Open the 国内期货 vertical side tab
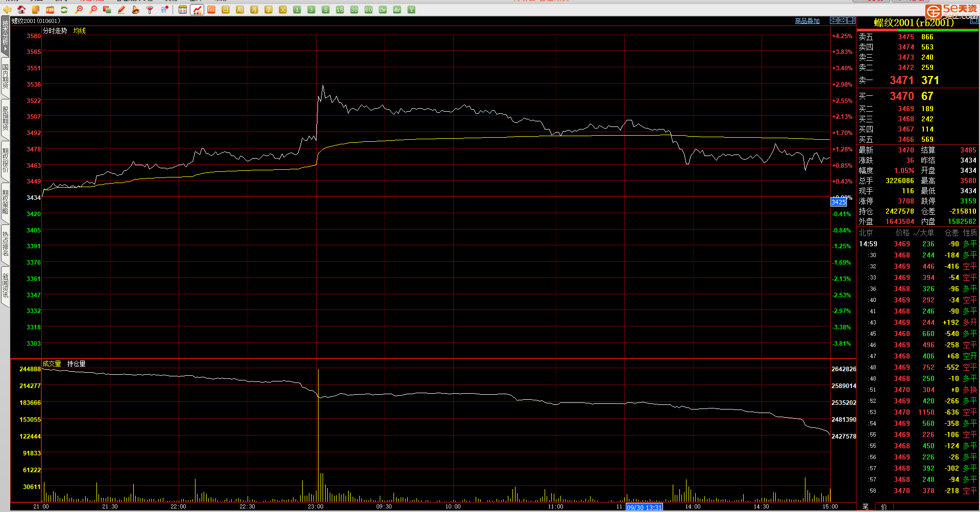Screen dimensions: 980x512 click(5, 78)
